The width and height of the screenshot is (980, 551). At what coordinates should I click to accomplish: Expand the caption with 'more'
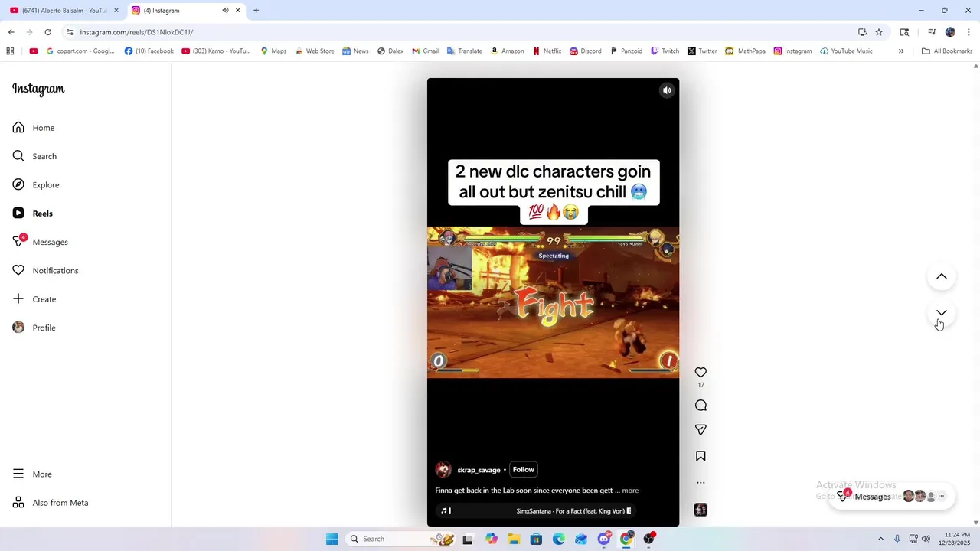pos(630,491)
